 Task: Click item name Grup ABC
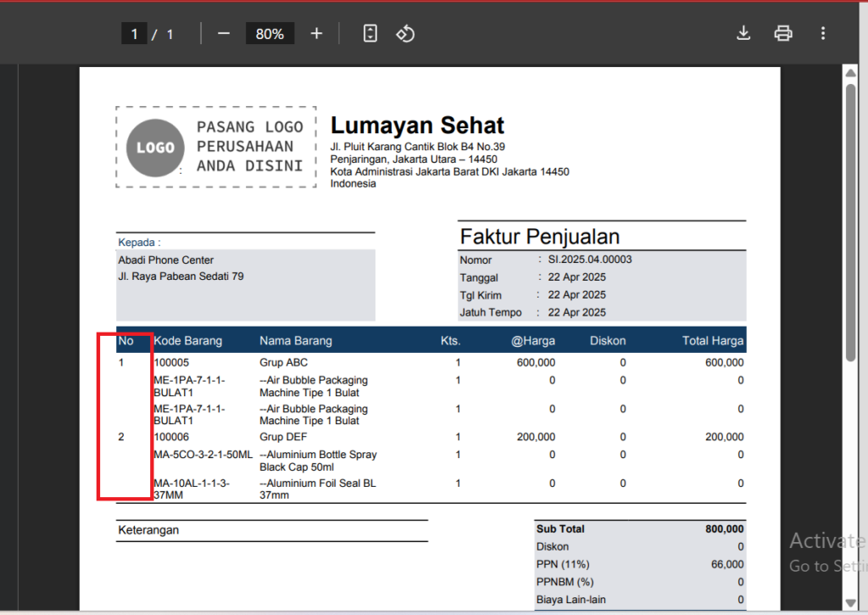[283, 362]
